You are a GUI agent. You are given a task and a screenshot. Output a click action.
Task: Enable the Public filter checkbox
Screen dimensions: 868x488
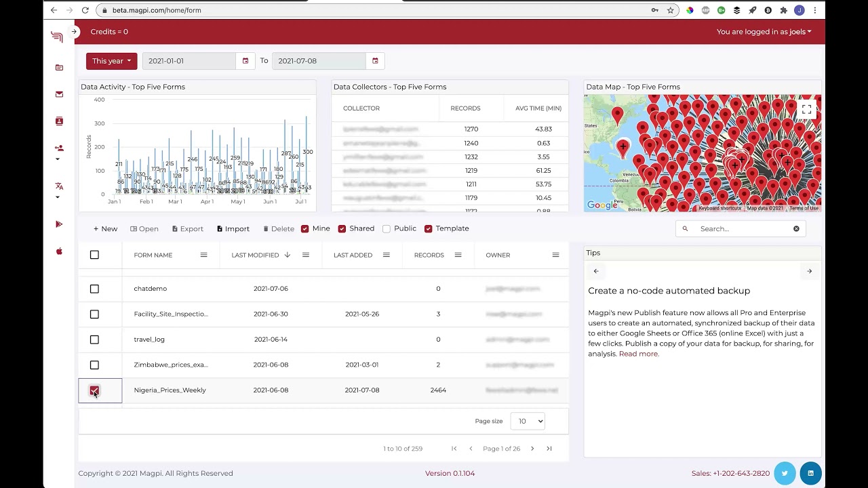point(387,229)
